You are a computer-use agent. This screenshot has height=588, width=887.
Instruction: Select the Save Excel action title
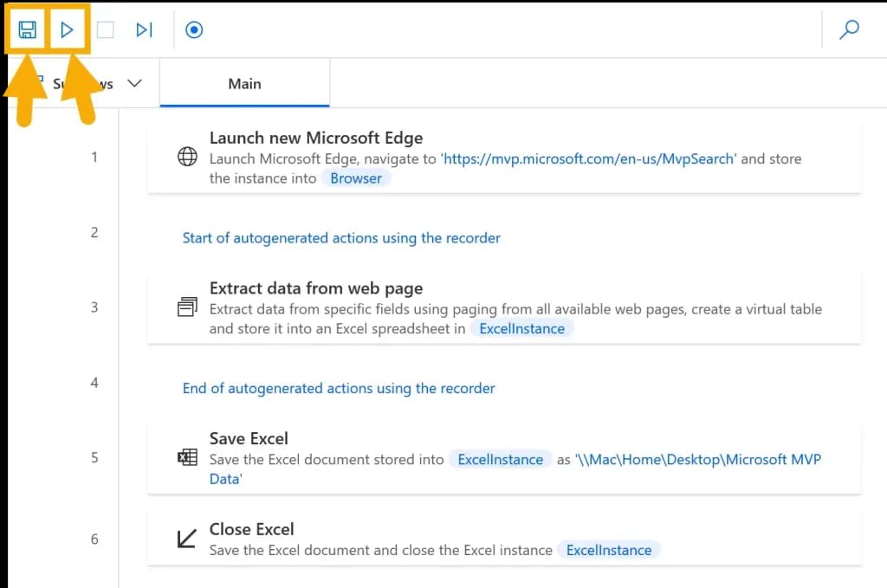249,438
